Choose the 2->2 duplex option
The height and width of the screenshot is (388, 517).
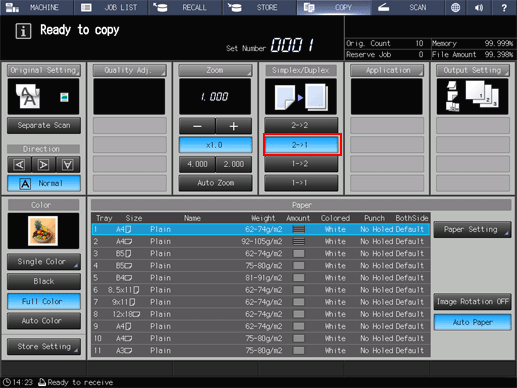pyautogui.click(x=301, y=125)
